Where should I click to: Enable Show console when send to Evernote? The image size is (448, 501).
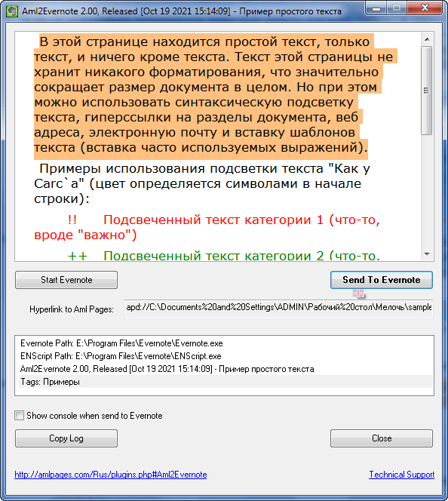click(19, 416)
